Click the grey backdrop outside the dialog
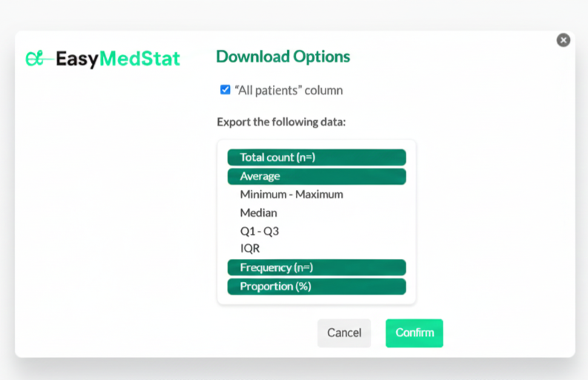 click(x=297, y=15)
